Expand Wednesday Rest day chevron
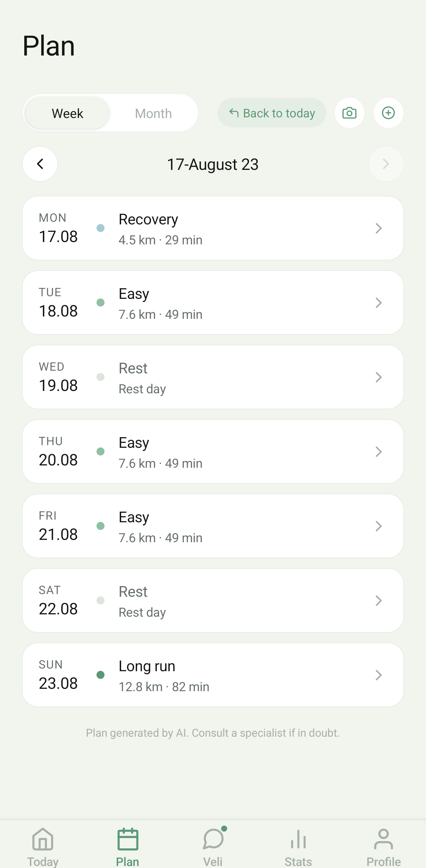Image resolution: width=426 pixels, height=868 pixels. (x=378, y=377)
